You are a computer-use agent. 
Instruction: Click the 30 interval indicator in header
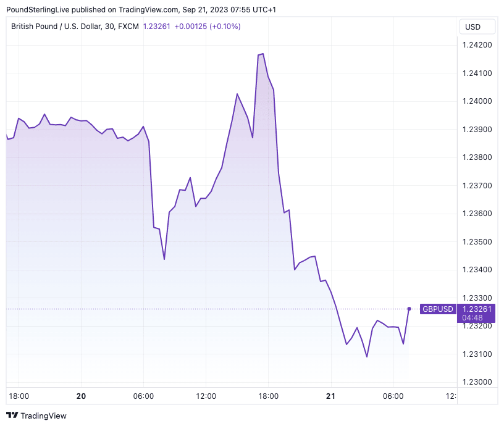107,27
